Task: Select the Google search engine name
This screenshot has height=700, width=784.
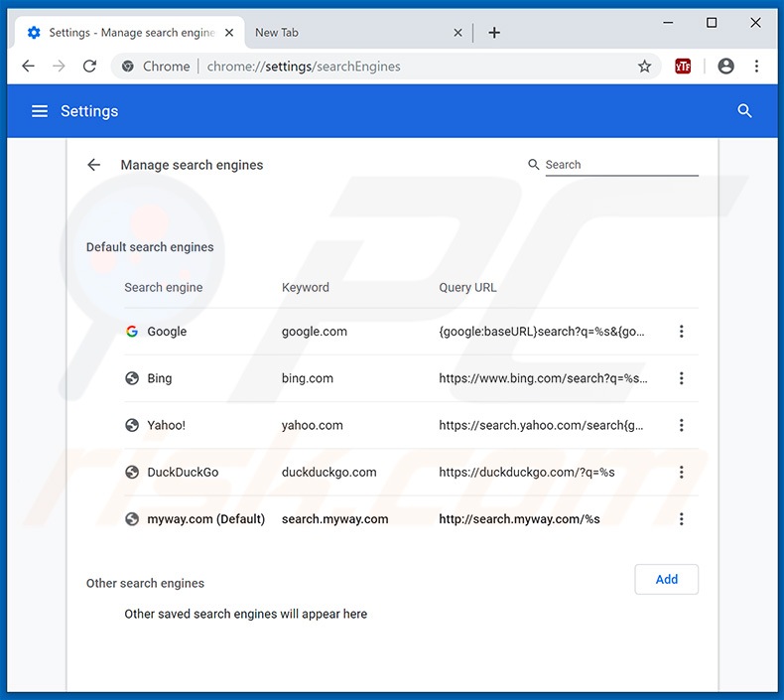Action: (x=167, y=332)
